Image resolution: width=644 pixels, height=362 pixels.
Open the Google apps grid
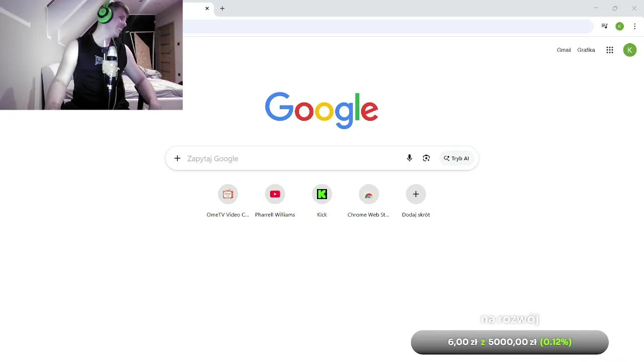[x=610, y=50]
